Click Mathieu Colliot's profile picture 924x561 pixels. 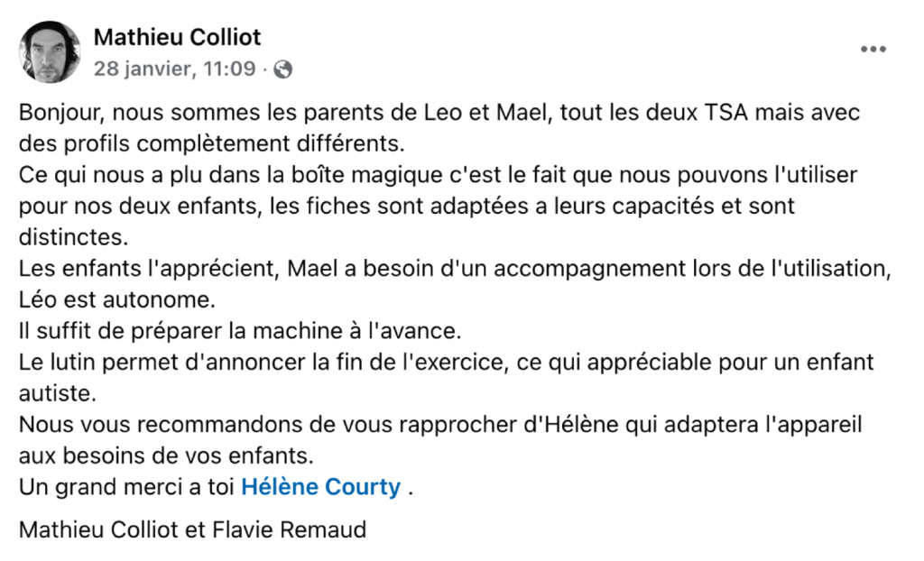(50, 52)
